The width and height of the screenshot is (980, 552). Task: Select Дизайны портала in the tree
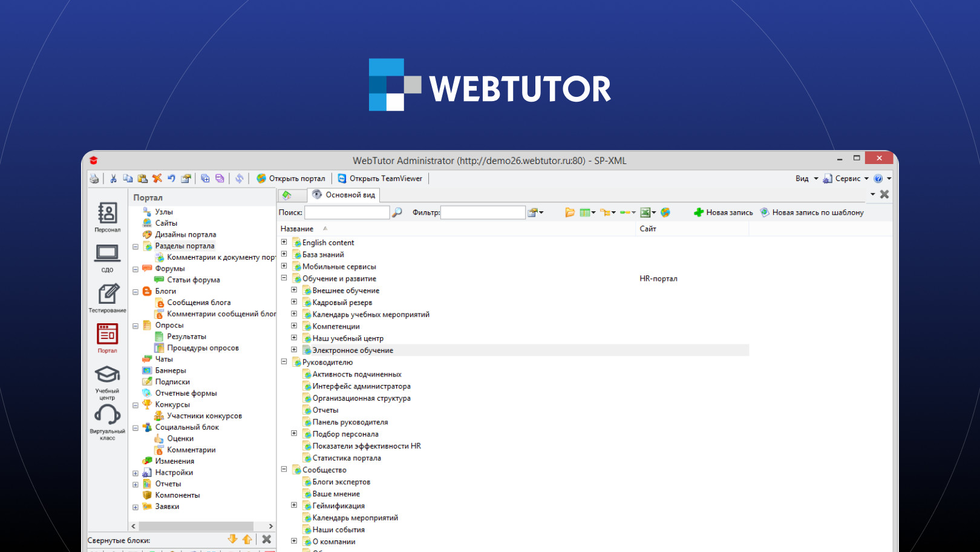tap(185, 235)
